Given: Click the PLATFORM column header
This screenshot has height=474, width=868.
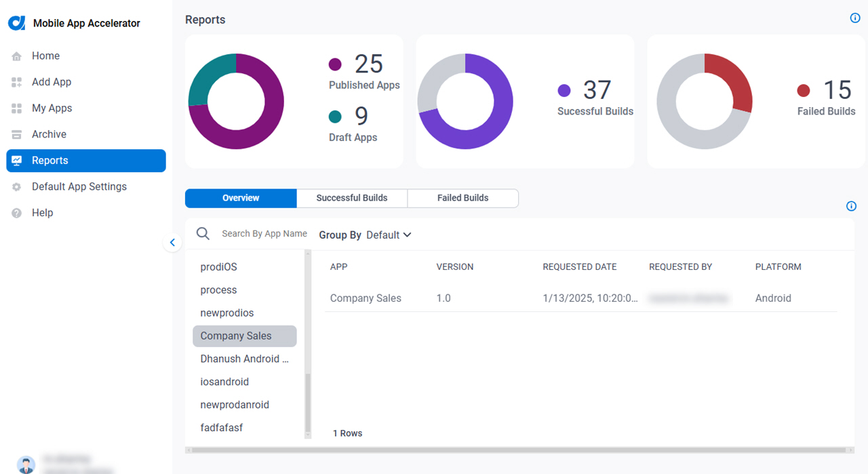Looking at the screenshot, I should click(778, 267).
